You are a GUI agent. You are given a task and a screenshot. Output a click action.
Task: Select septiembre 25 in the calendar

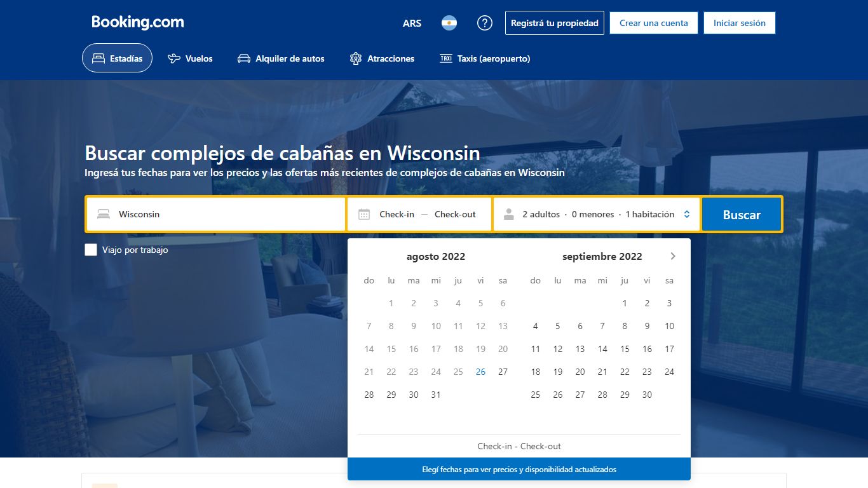[x=536, y=395]
